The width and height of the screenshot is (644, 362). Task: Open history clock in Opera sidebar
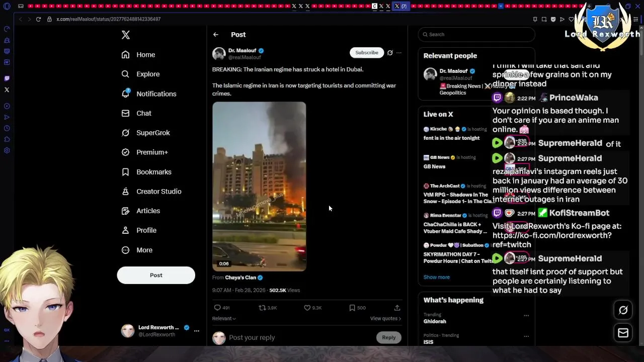tap(7, 128)
